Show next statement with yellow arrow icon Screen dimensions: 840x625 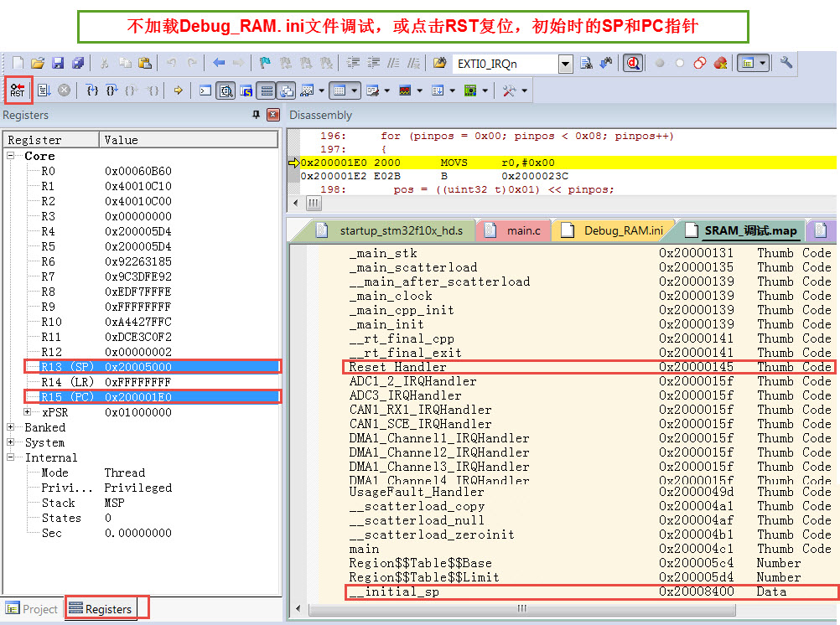pyautogui.click(x=178, y=90)
